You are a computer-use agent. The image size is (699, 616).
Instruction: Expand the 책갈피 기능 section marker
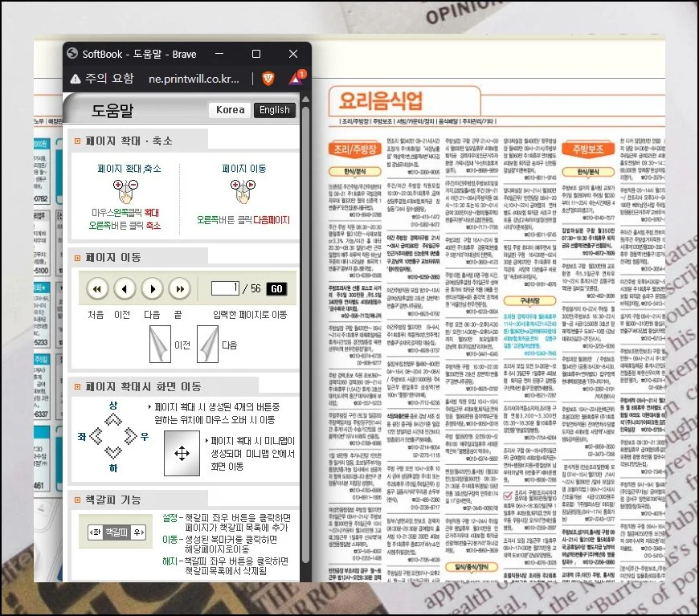[x=77, y=500]
